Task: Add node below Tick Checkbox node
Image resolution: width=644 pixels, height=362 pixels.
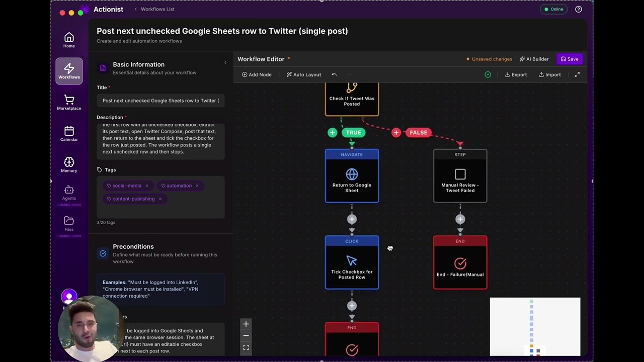Action: point(352,306)
